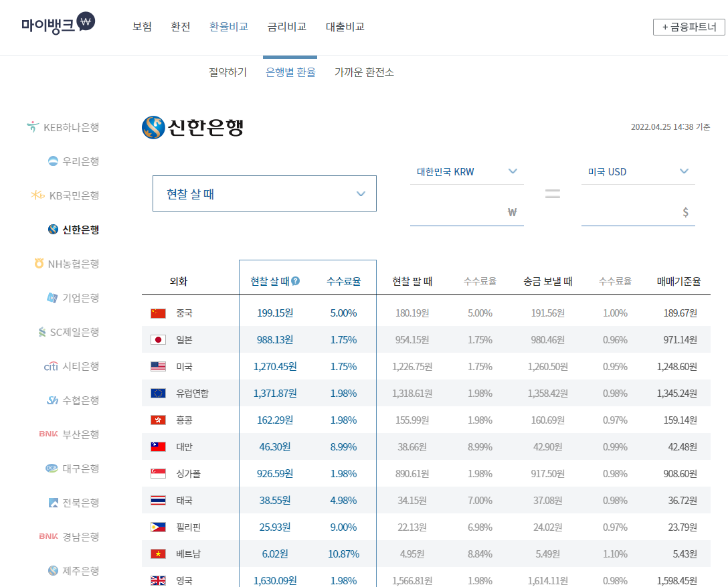
Task: Click the citi logo icon
Action: click(51, 366)
